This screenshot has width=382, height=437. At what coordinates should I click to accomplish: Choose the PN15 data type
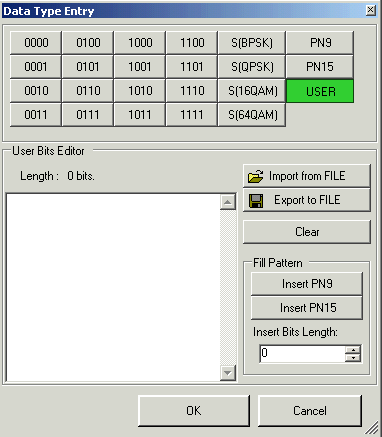tap(320, 67)
